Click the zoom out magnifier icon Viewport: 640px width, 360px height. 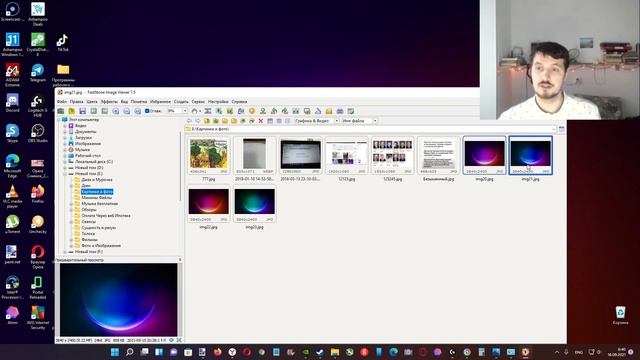coord(127,111)
